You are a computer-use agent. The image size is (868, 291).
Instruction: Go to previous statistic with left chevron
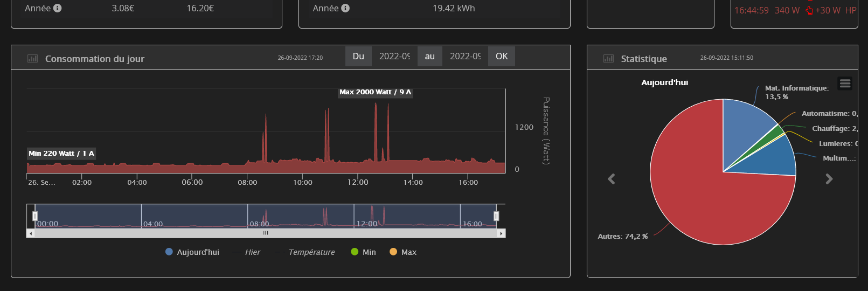pyautogui.click(x=612, y=179)
